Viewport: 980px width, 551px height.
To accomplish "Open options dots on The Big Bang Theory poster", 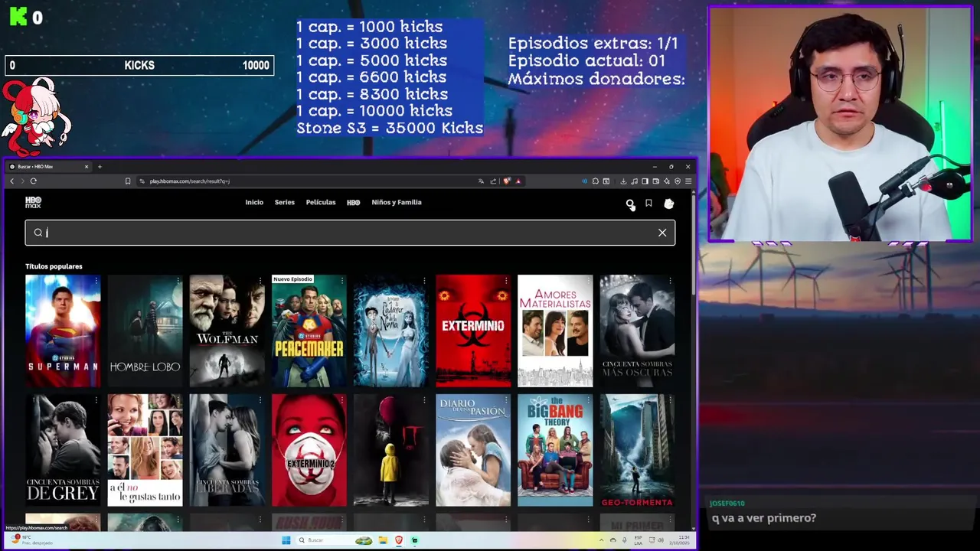I will (x=588, y=400).
